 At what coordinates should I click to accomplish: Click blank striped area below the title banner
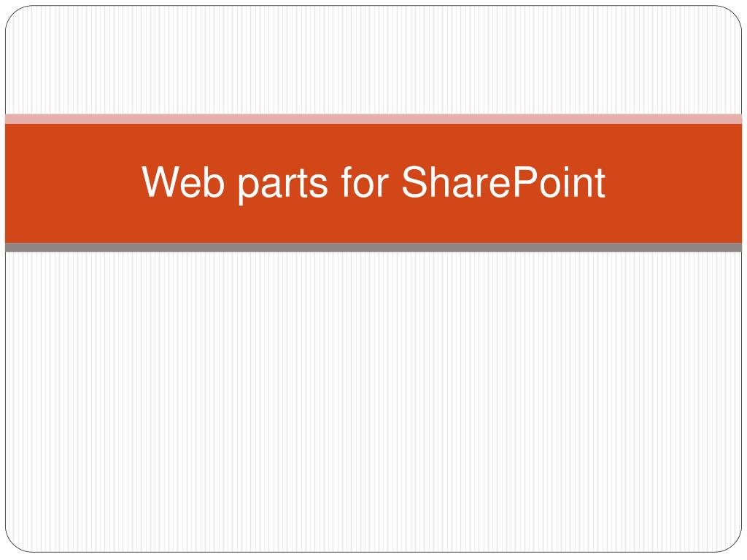(373, 402)
